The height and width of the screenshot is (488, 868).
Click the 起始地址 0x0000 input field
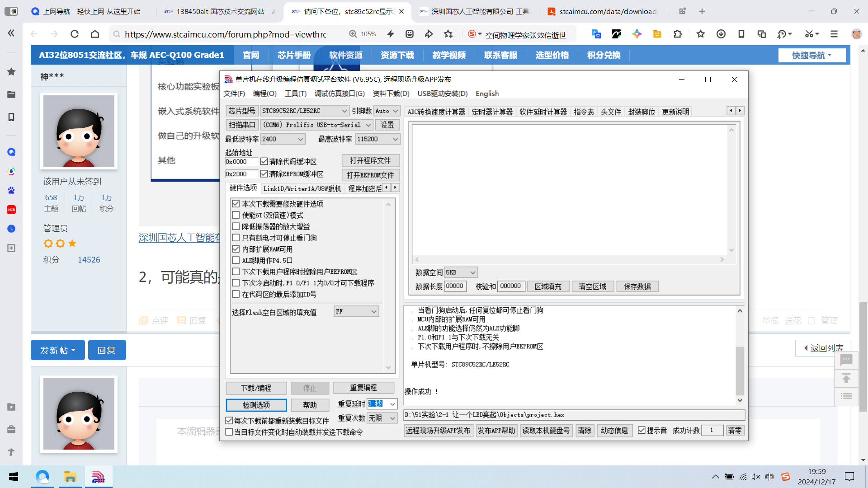(x=241, y=161)
